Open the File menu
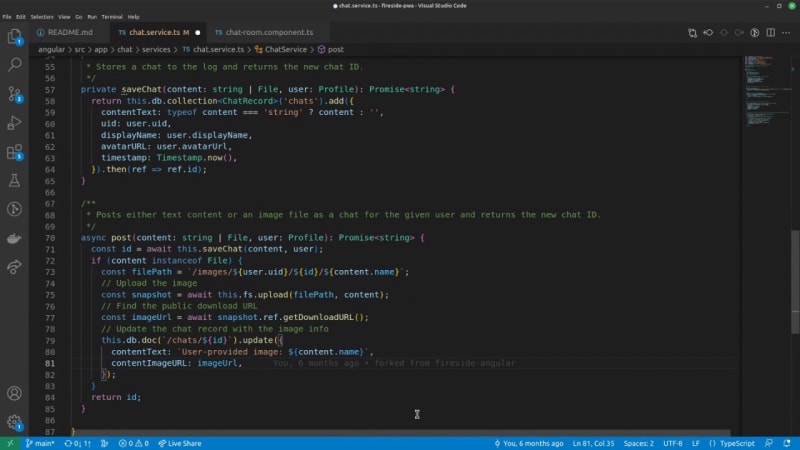The width and height of the screenshot is (800, 450). (7, 17)
